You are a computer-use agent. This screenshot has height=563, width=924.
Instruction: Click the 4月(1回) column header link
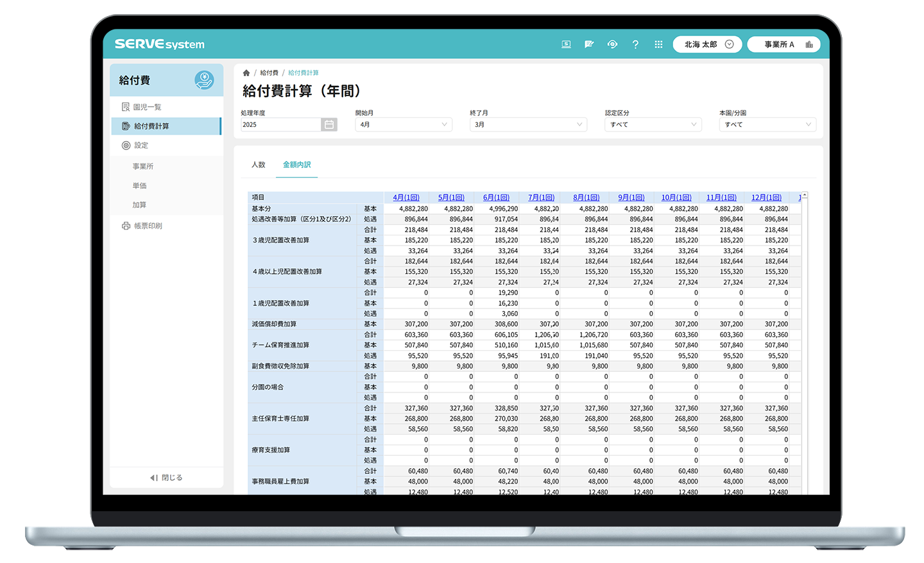(x=406, y=197)
